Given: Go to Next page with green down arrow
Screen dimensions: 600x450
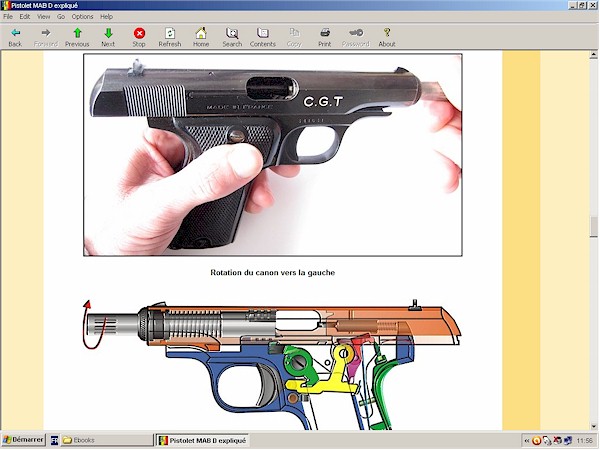Looking at the screenshot, I should [108, 37].
